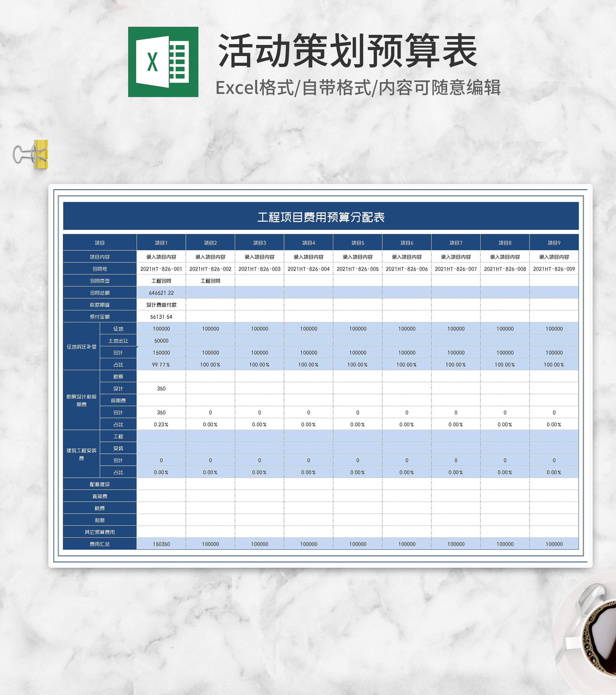616x695 pixels.
Task: Click the 征地拆迁补偿 merged row header
Action: click(82, 346)
